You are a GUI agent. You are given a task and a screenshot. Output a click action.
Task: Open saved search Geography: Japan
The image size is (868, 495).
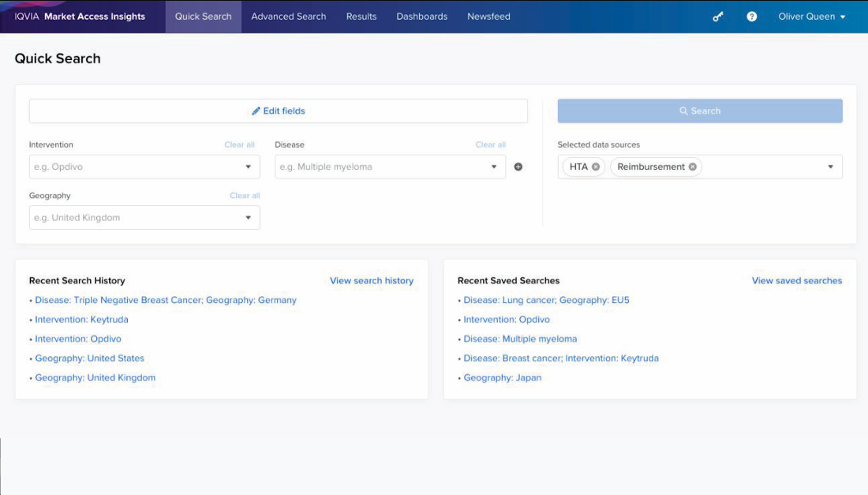(x=502, y=377)
